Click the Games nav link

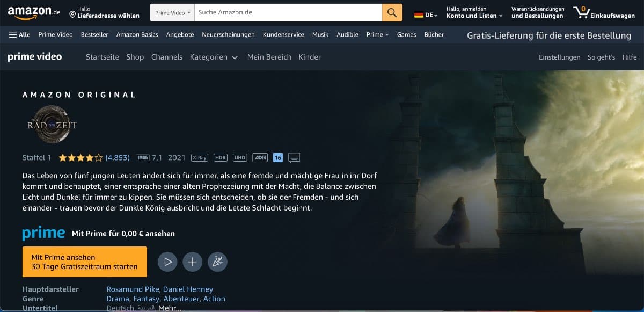click(x=406, y=34)
